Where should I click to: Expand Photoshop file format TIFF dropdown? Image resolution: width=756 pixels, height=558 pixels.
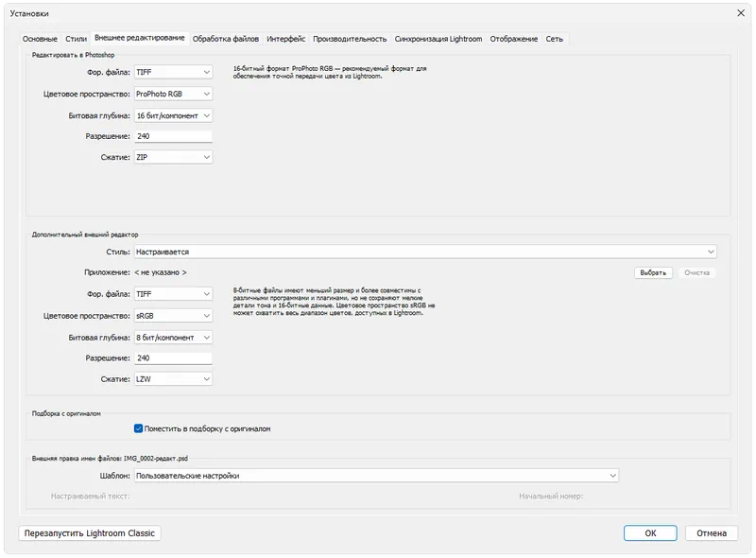coord(173,72)
